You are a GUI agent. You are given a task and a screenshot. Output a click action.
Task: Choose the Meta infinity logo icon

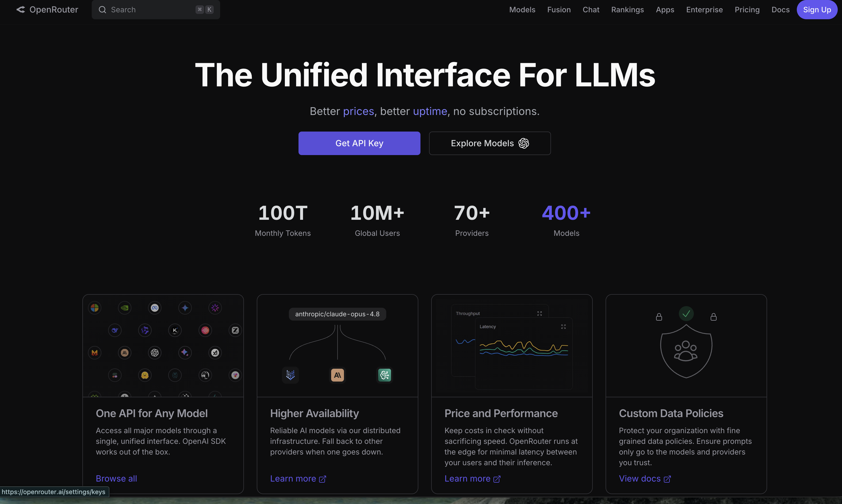point(155,308)
